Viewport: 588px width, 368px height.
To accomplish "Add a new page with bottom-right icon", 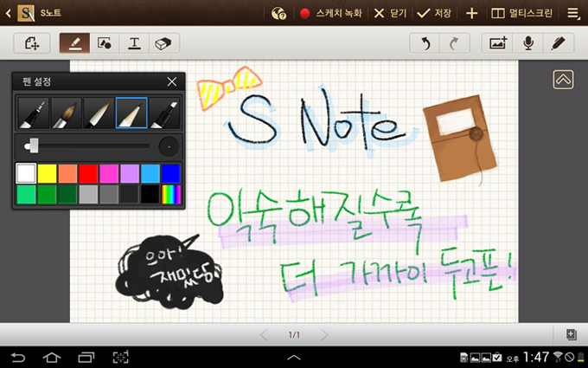I will (571, 334).
